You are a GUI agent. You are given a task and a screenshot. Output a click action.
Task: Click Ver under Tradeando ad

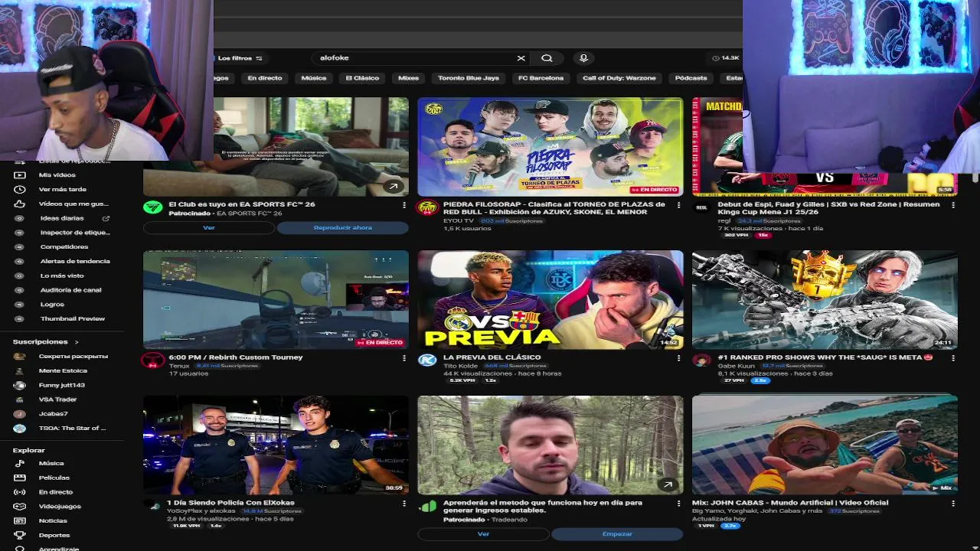[483, 534]
